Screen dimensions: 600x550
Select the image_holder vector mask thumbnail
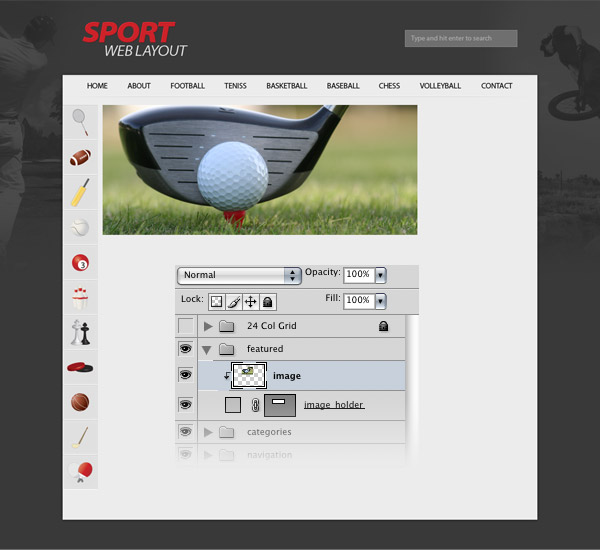280,405
